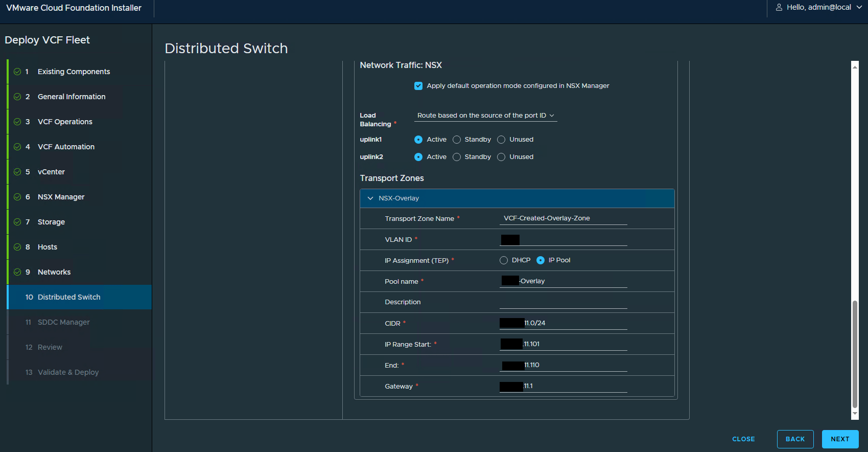Go to step 8 Hosts
This screenshot has width=868, height=452.
(80, 247)
